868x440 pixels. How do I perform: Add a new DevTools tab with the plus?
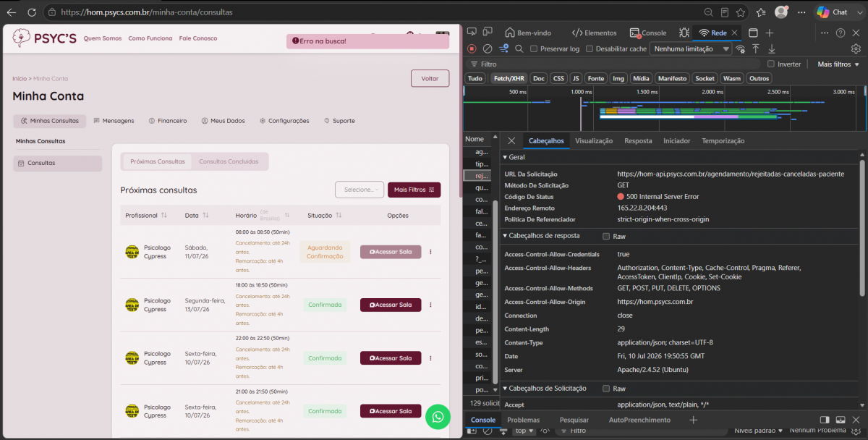click(x=770, y=33)
